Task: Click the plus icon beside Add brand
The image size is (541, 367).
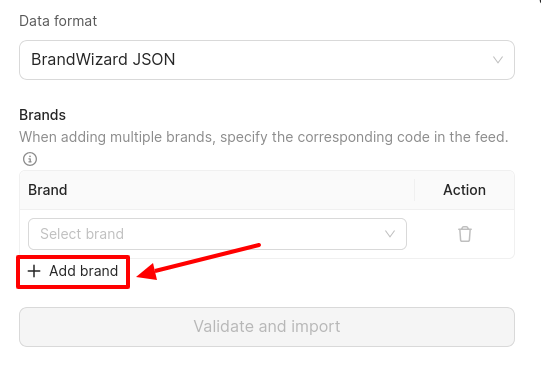Action: click(x=34, y=271)
